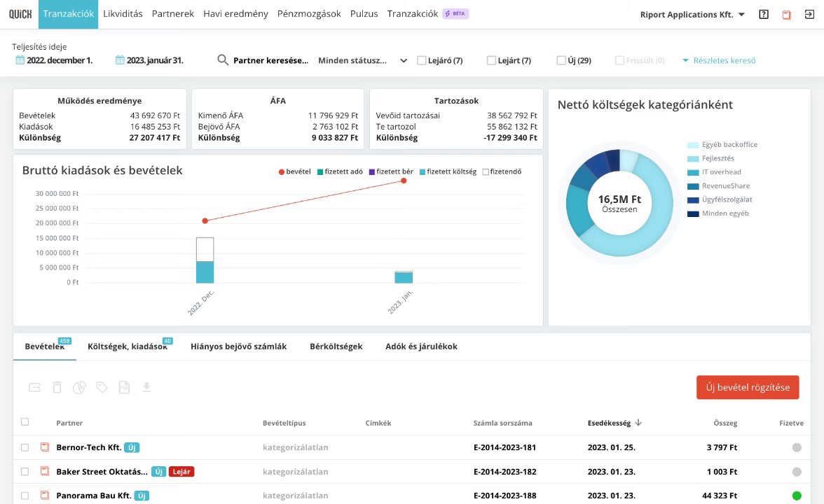Sort table by Partner column
The height and width of the screenshot is (504, 824).
69,423
